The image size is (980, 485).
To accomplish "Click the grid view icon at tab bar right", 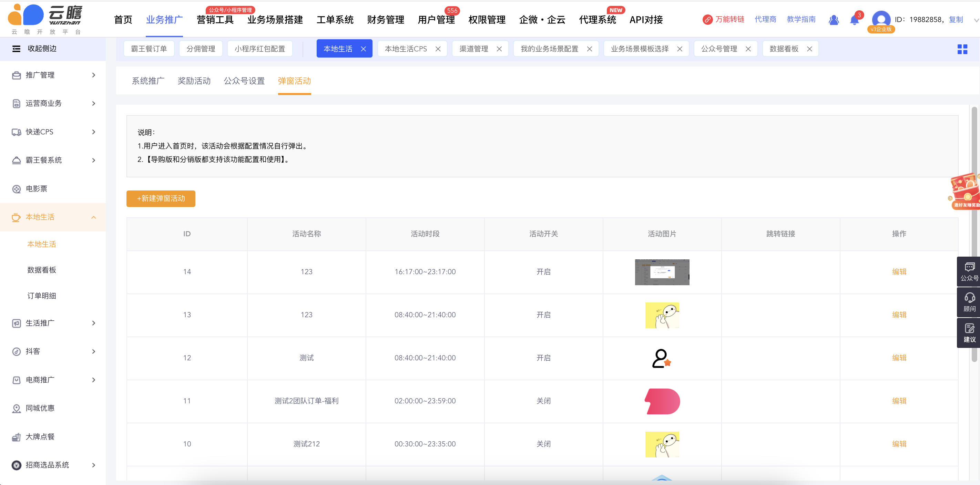I will click(x=962, y=49).
